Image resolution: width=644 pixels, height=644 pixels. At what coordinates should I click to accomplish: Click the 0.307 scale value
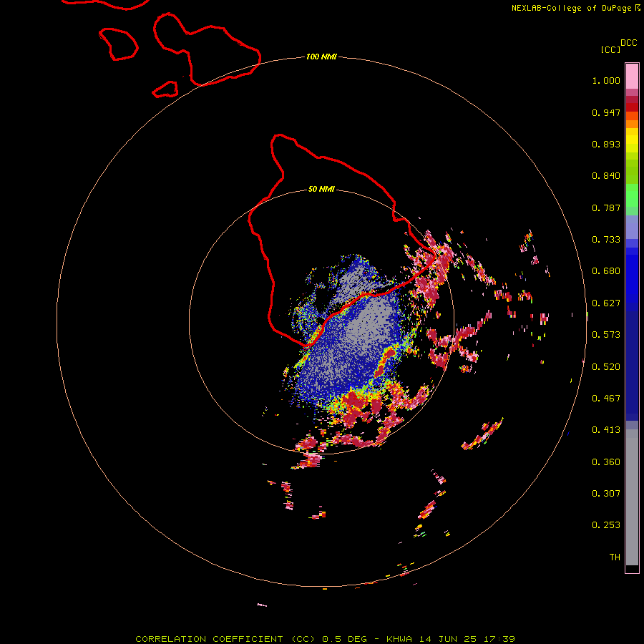(x=606, y=494)
